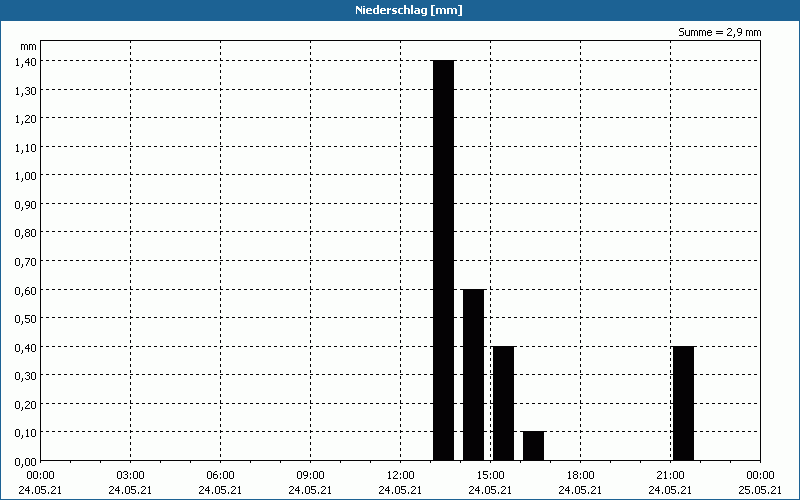Click the 0,10 y-axis label
Screen dimensions: 800x500
[26, 433]
